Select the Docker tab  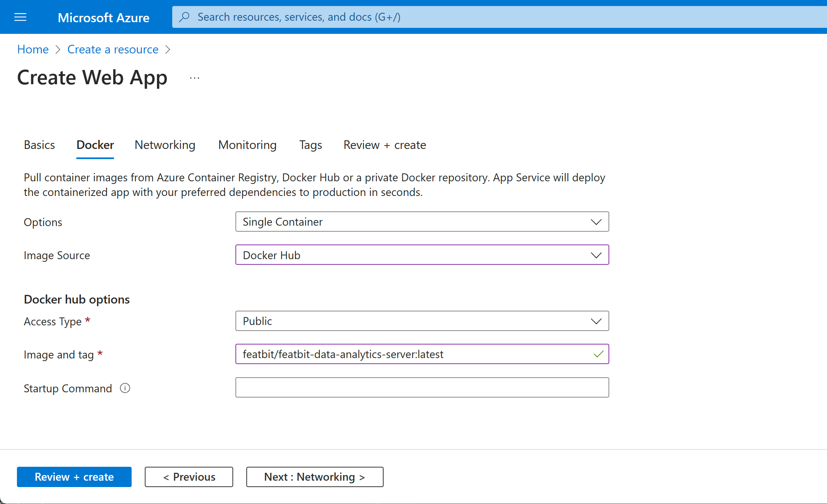click(95, 145)
